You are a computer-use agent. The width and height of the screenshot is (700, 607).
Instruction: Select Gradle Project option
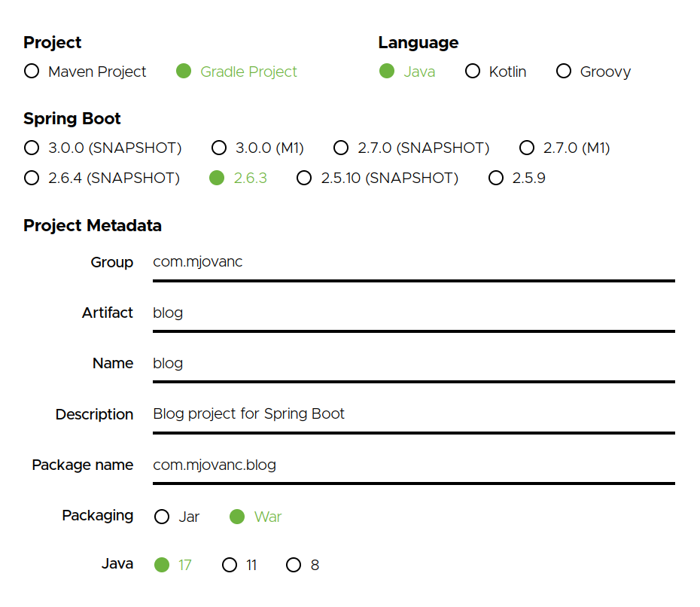pyautogui.click(x=184, y=72)
